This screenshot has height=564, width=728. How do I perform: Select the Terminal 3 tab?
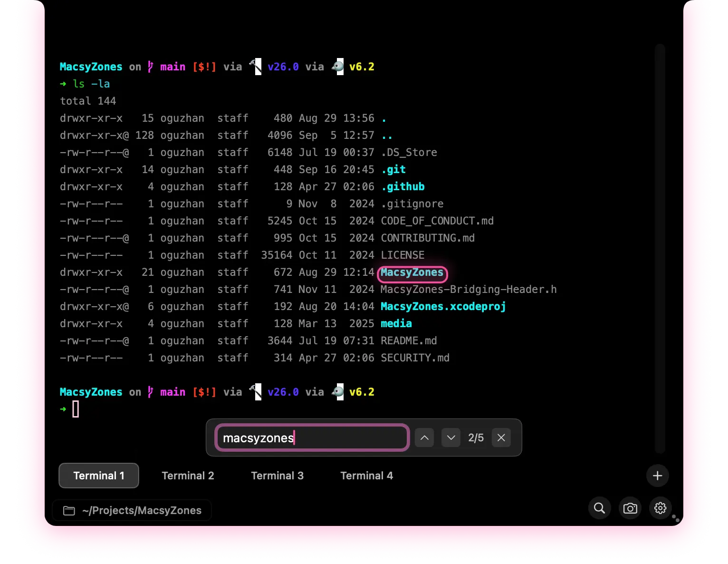(277, 476)
